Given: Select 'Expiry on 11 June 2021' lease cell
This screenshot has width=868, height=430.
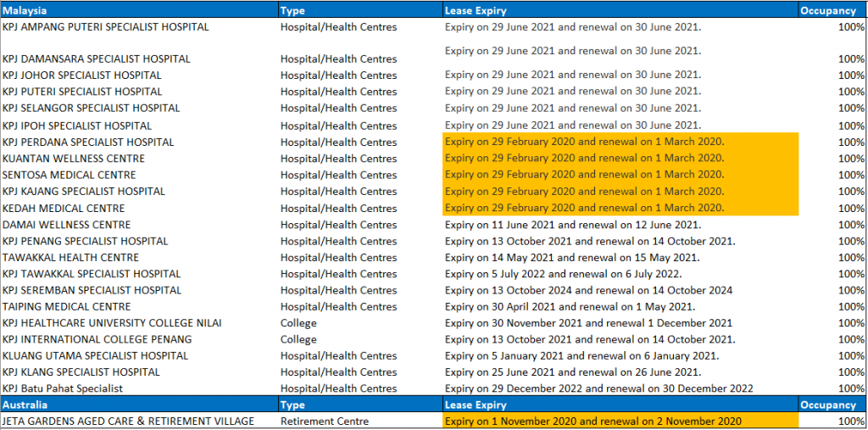Looking at the screenshot, I should 620,225.
